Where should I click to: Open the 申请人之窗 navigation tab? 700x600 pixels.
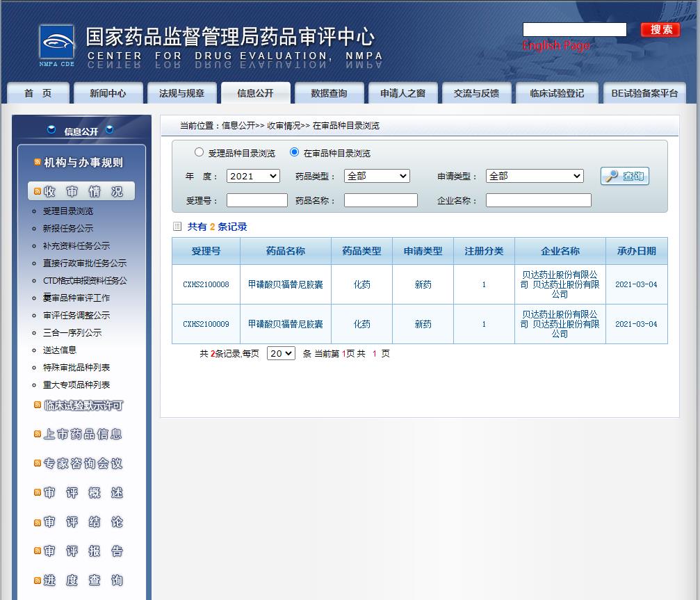coord(402,93)
